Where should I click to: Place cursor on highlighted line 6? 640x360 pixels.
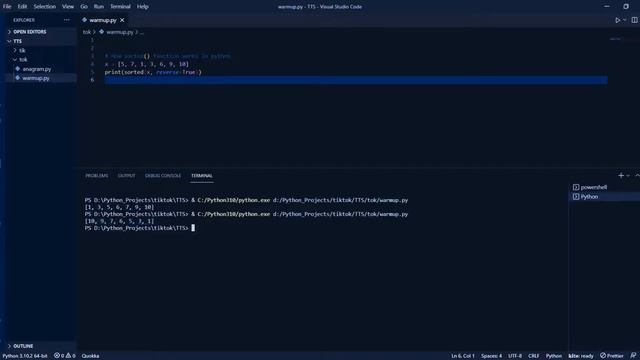pos(356,80)
